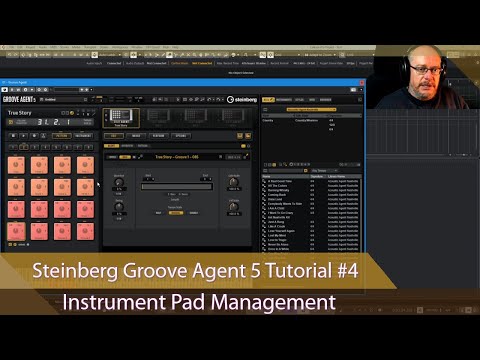Viewport: 480px width, 360px height.
Task: Click the End value field
Action: [x=206, y=179]
